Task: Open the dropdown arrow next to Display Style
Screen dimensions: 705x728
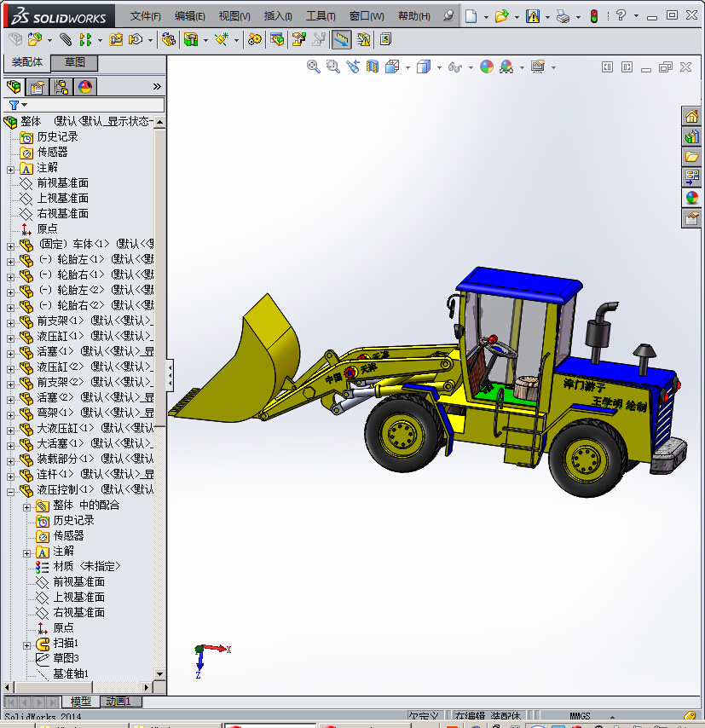Action: tap(439, 68)
